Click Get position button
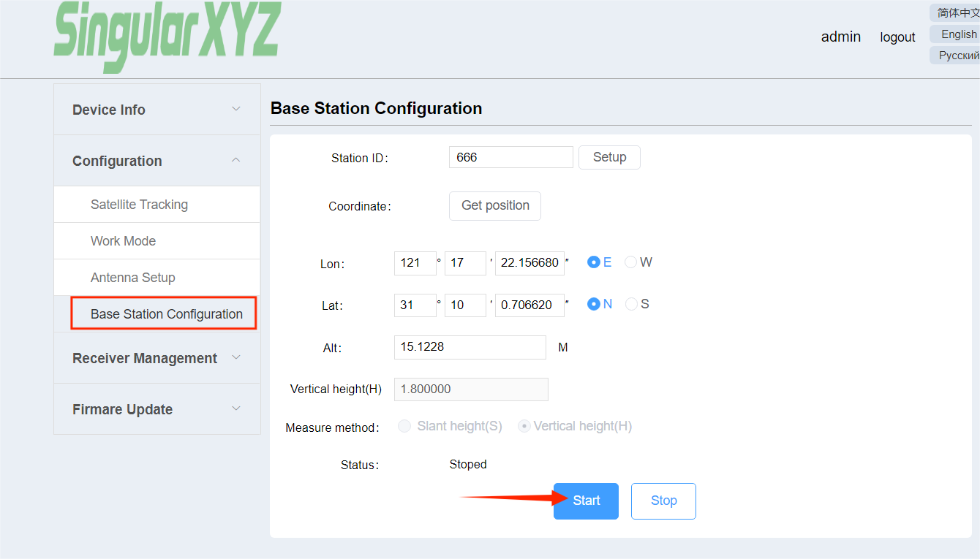The image size is (980, 559). pyautogui.click(x=495, y=206)
